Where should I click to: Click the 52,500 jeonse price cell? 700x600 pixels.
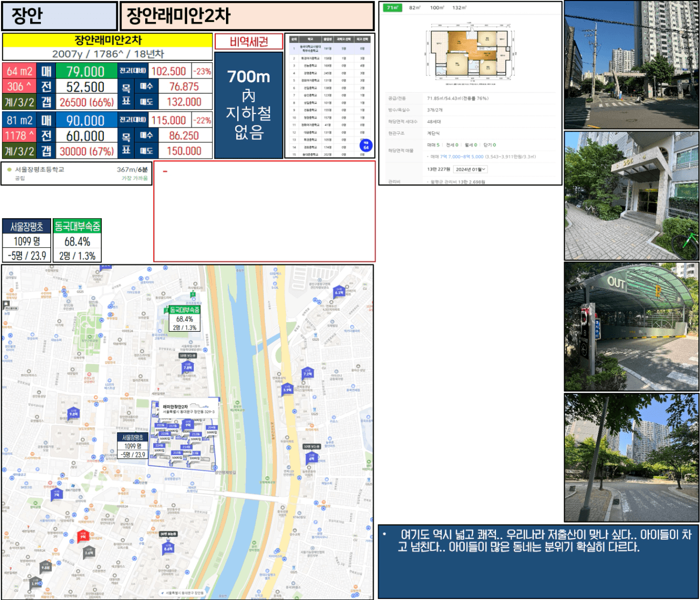(86, 87)
